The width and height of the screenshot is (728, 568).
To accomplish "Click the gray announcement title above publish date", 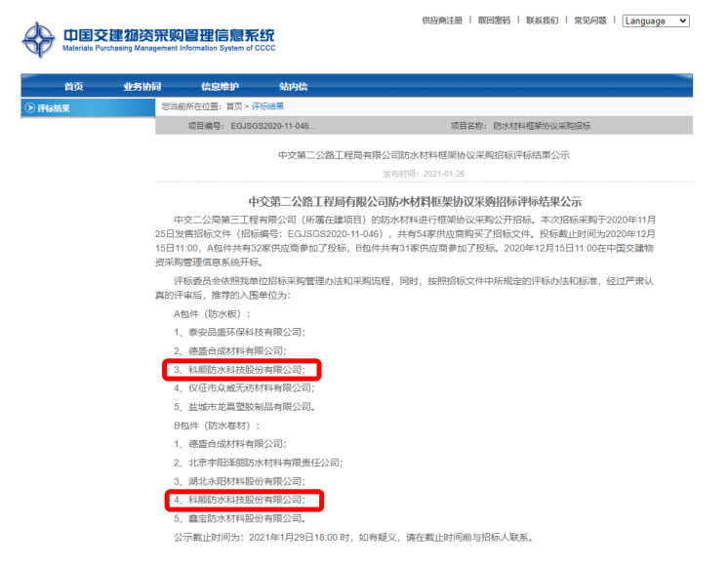I will (424, 155).
